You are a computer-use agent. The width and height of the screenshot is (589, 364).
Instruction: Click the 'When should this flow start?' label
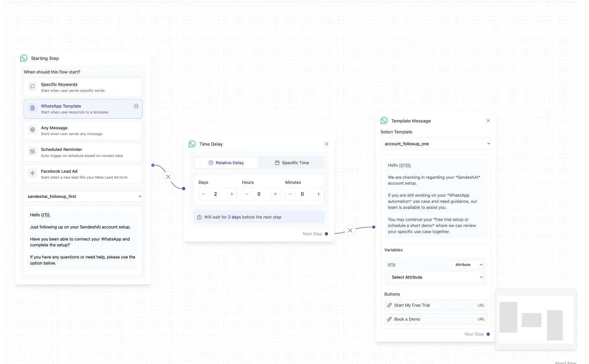(52, 72)
